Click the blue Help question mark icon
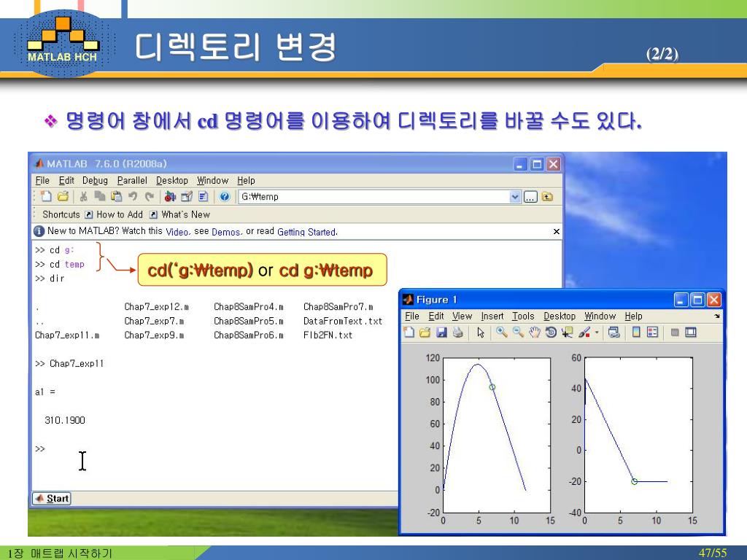 pos(225,196)
